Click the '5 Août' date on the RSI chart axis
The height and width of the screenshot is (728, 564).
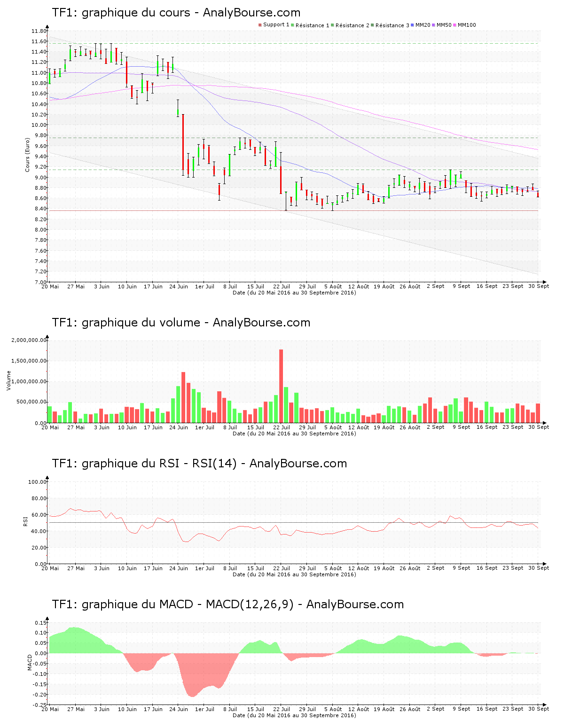click(x=333, y=568)
